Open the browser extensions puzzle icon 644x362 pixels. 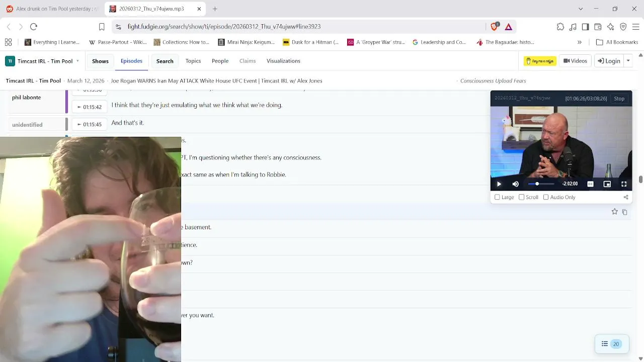[560, 27]
